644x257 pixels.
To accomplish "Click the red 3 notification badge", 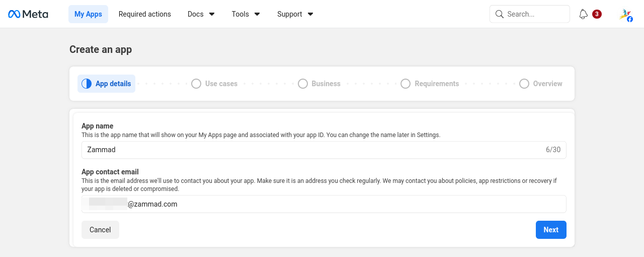I will [597, 14].
